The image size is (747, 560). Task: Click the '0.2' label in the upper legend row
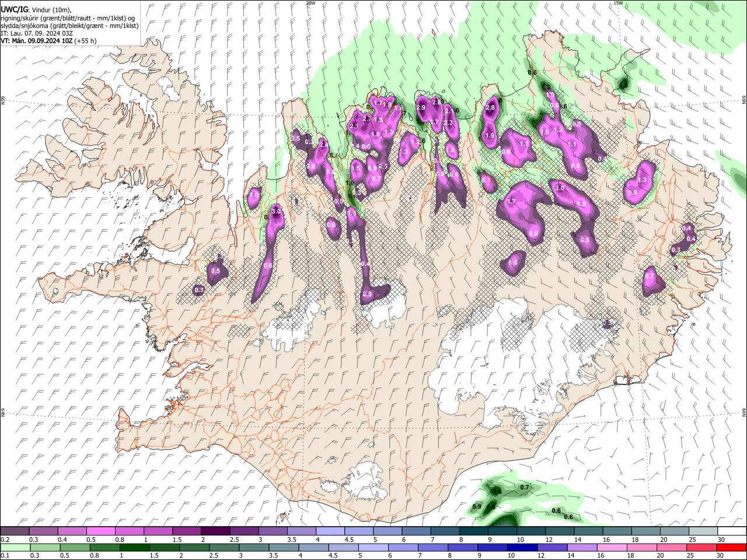(5, 540)
